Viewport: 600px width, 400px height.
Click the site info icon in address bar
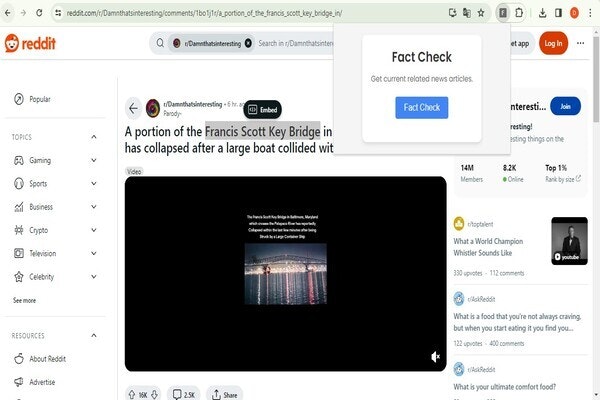[58, 13]
